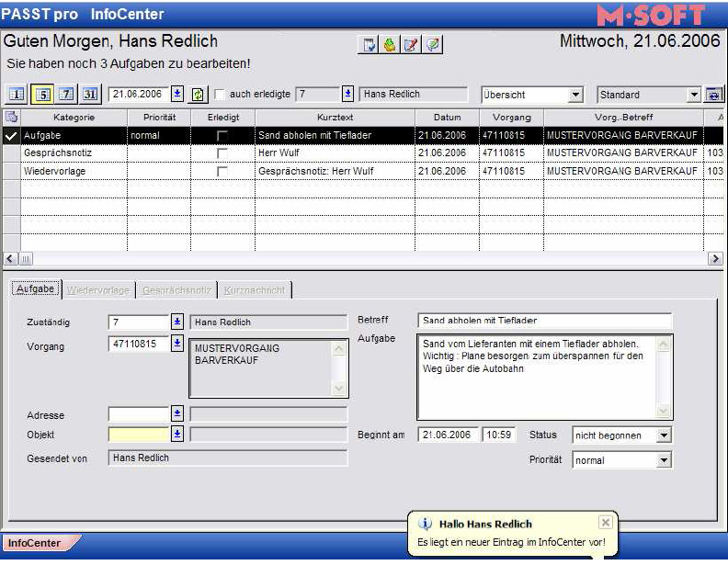Click the date filter field showing 21.06.2006
The image size is (728, 565).
pos(139,94)
